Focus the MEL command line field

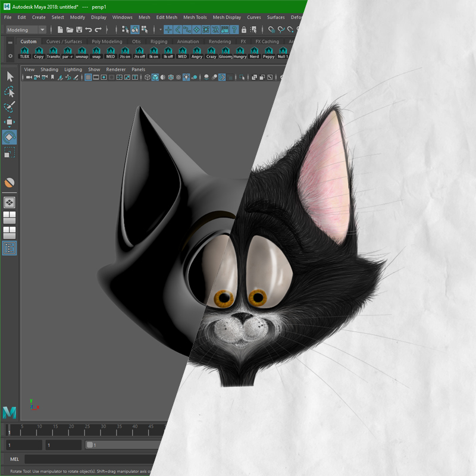tap(91, 459)
